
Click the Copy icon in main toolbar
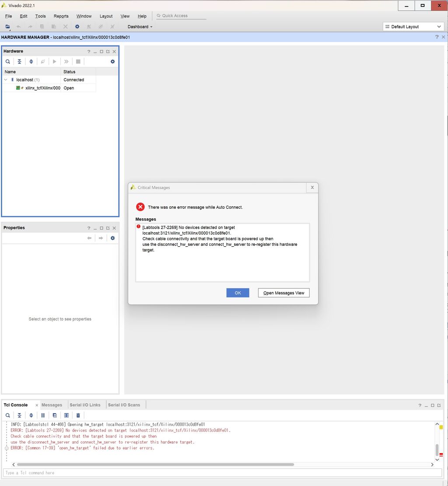click(x=42, y=27)
